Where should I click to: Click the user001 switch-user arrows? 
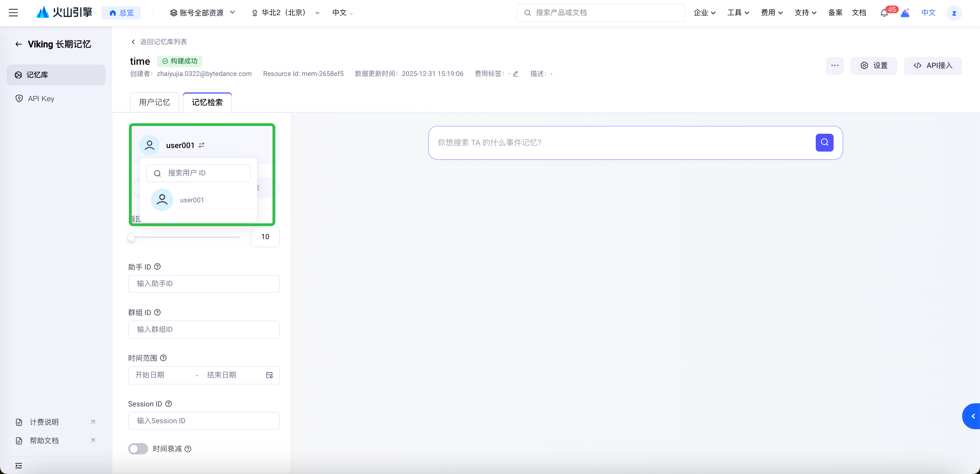[x=202, y=145]
